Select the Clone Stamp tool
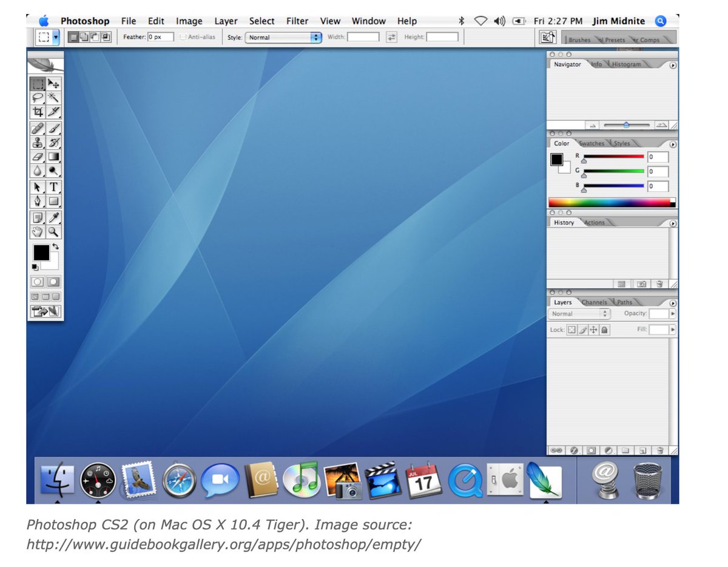The image size is (728, 567). click(38, 143)
